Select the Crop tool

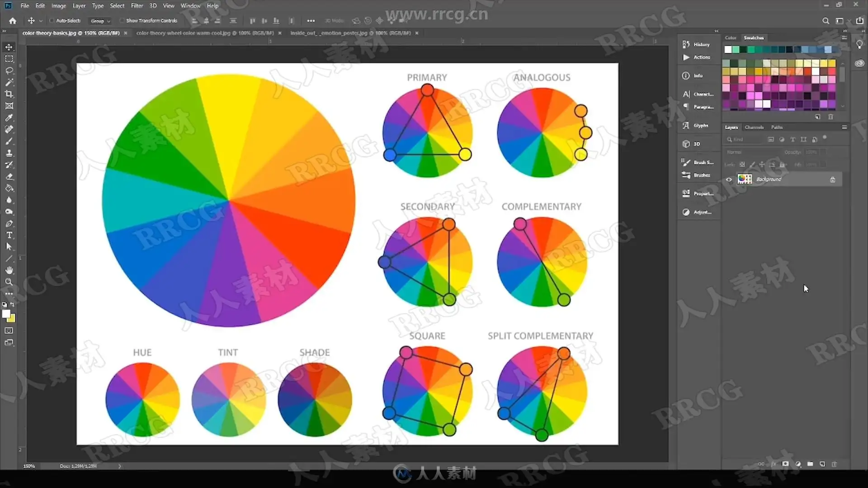point(9,94)
